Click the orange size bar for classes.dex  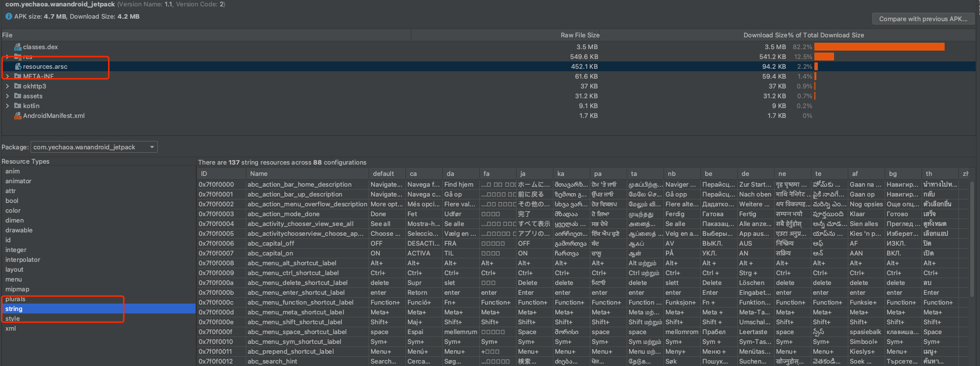coord(879,47)
